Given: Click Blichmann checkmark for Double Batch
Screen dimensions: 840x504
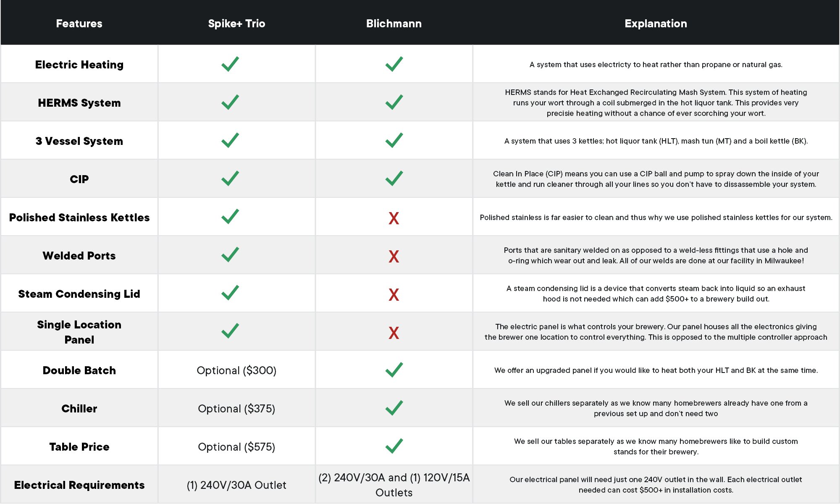Looking at the screenshot, I should [394, 370].
